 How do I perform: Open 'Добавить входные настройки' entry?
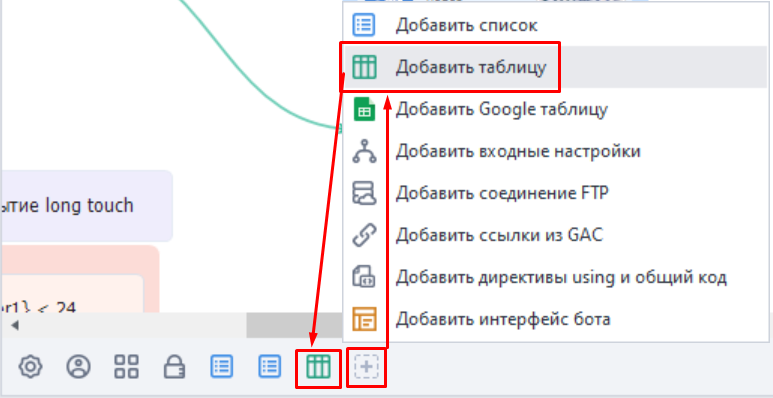tap(556, 151)
